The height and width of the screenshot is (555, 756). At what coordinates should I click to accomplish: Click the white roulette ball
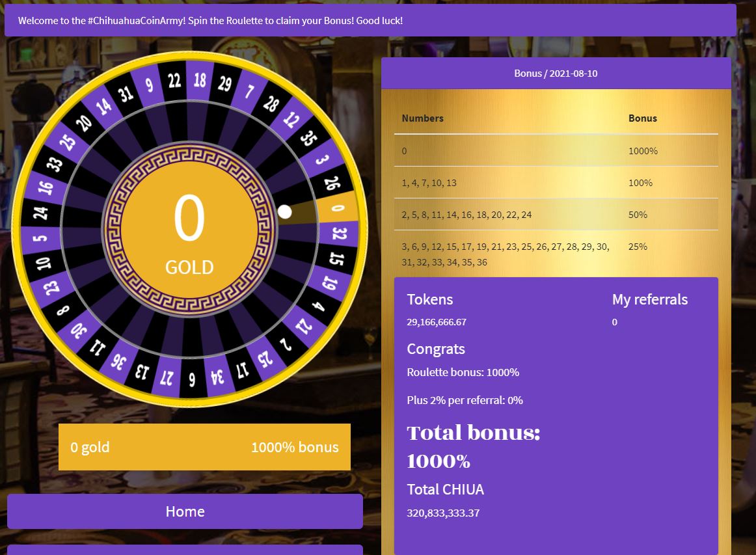pos(285,211)
